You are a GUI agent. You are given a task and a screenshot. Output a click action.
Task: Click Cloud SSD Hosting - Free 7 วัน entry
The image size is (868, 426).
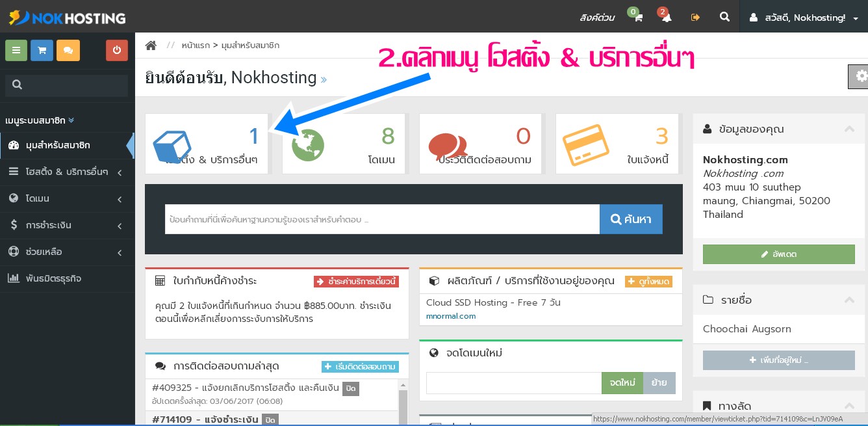pyautogui.click(x=493, y=302)
